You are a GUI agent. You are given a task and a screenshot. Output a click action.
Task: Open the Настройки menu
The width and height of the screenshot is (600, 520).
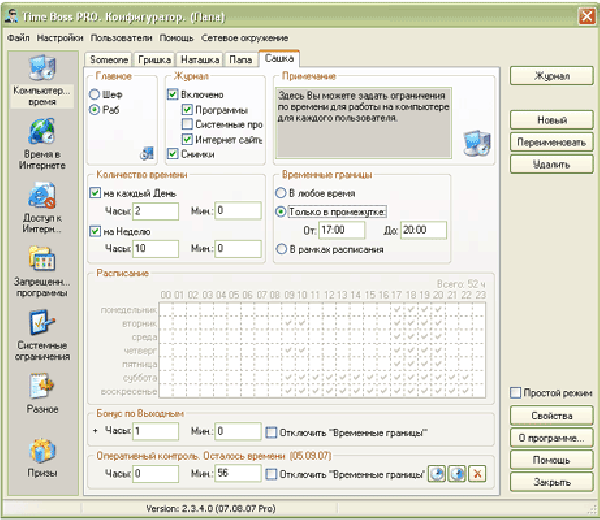(61, 37)
